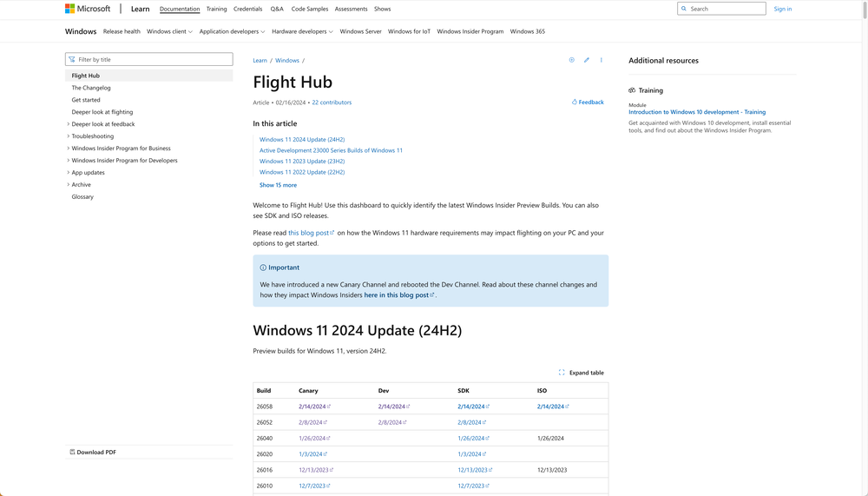This screenshot has width=868, height=496.
Task: Open the Application developers dropdown
Action: coord(232,31)
